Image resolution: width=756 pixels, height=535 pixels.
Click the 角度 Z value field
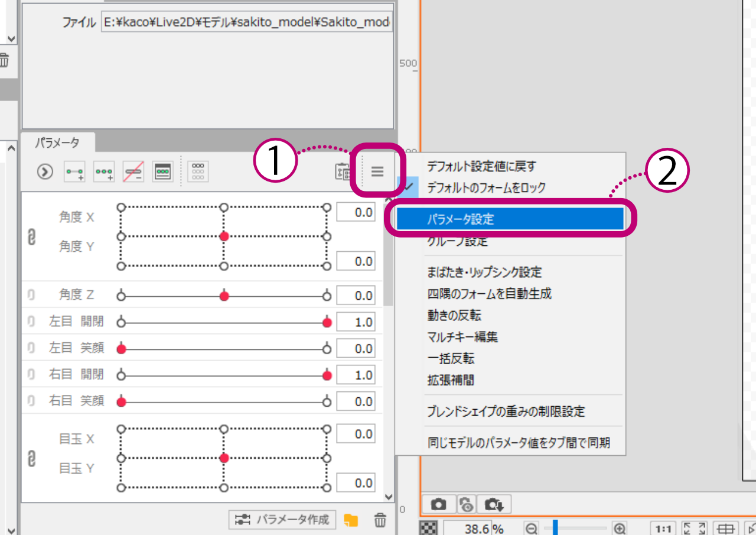pyautogui.click(x=356, y=296)
